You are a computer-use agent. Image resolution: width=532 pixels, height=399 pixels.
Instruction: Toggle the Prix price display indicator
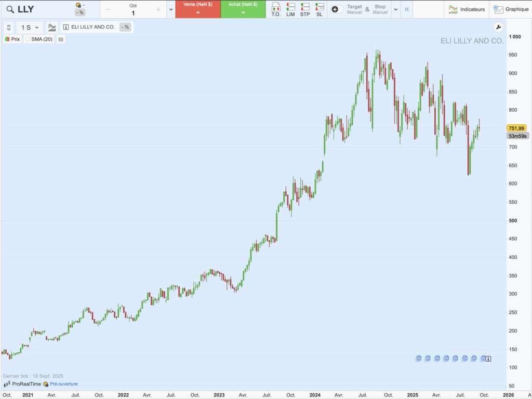[12, 39]
